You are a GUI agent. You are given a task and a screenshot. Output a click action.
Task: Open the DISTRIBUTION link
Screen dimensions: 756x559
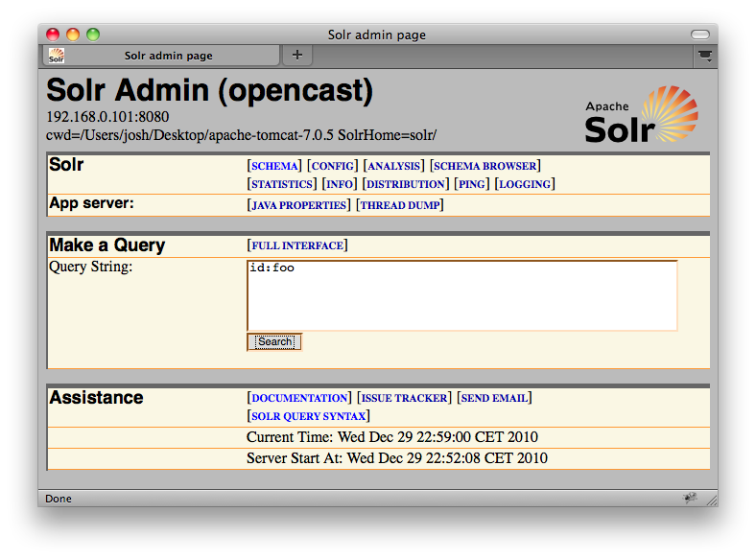(x=406, y=184)
